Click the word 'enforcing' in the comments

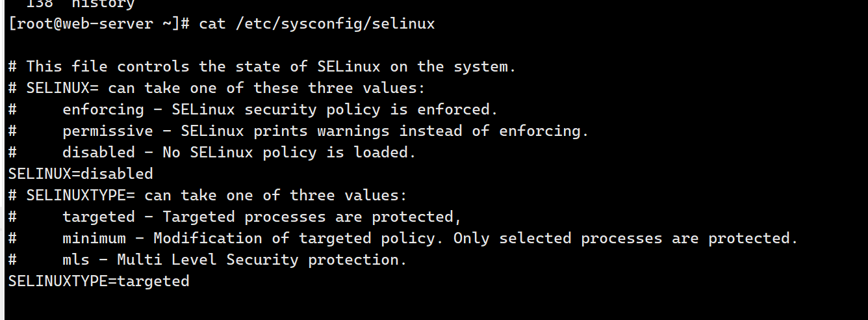[x=103, y=110]
